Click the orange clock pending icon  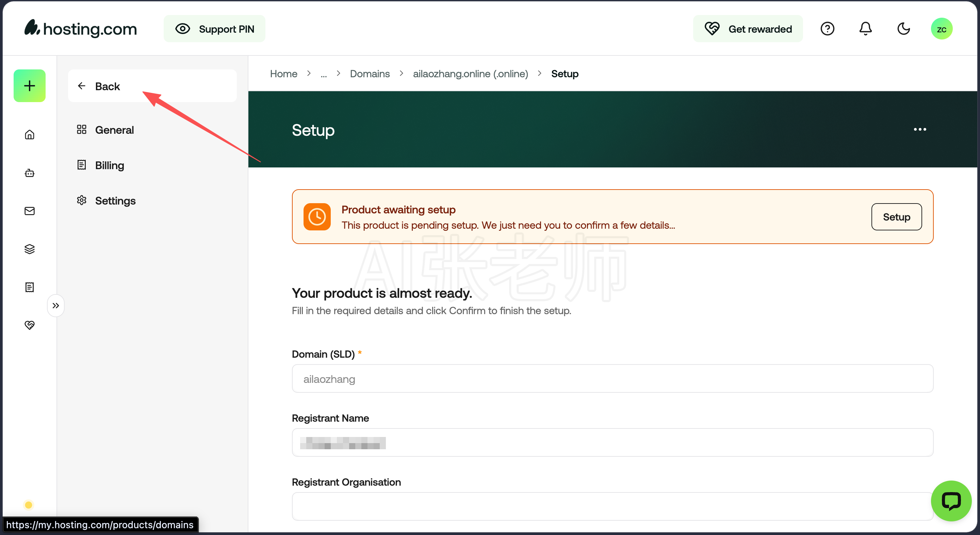[x=317, y=216]
